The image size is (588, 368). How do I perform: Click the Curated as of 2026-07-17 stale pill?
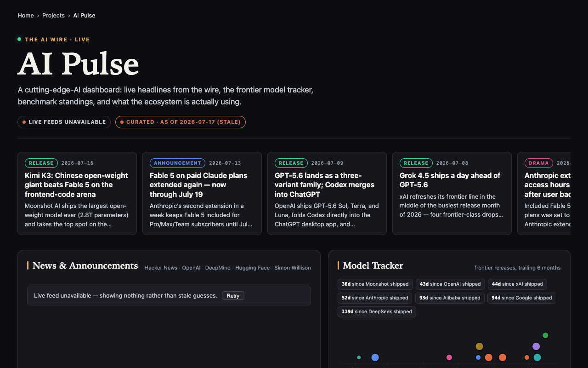click(181, 122)
